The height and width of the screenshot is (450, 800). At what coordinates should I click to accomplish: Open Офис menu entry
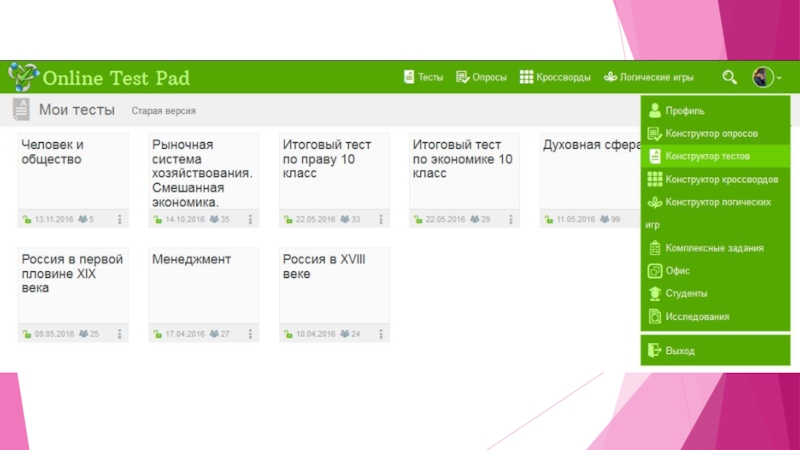(x=715, y=271)
